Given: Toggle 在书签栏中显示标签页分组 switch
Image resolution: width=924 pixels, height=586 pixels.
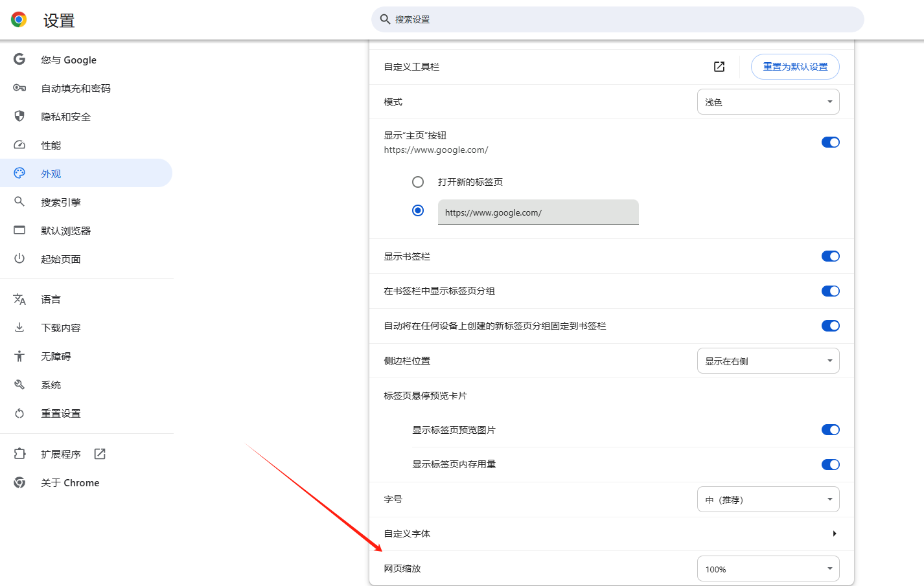Looking at the screenshot, I should coord(830,291).
